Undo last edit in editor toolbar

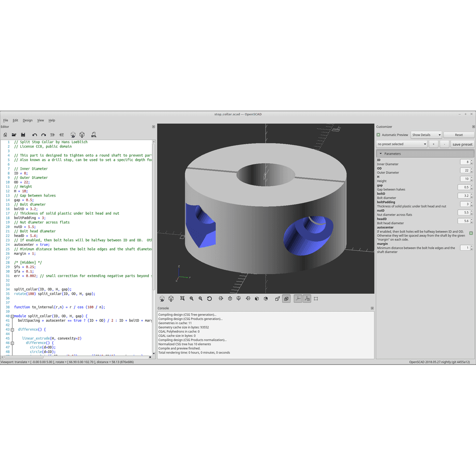[34, 135]
